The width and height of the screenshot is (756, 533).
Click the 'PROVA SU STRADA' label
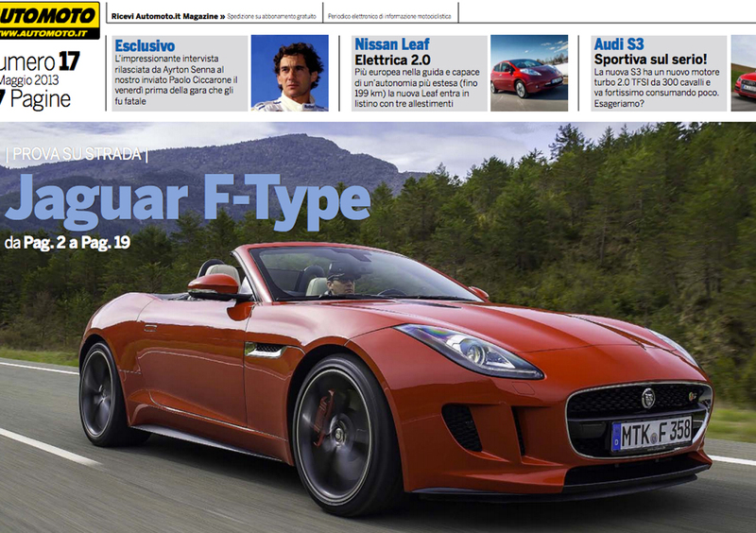(77, 154)
